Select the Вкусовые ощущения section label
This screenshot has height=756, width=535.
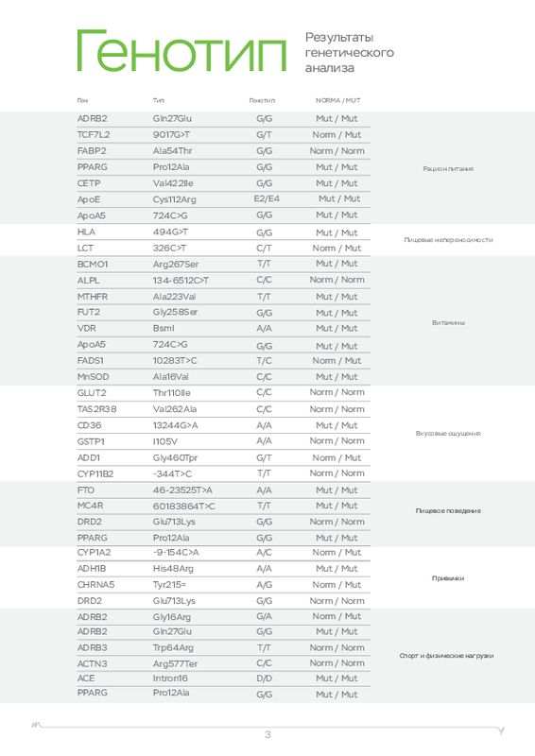pyautogui.click(x=448, y=434)
